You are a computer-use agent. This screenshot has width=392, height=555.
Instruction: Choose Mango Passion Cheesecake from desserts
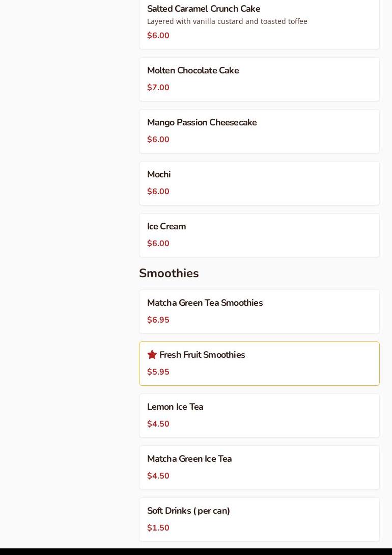202,122
